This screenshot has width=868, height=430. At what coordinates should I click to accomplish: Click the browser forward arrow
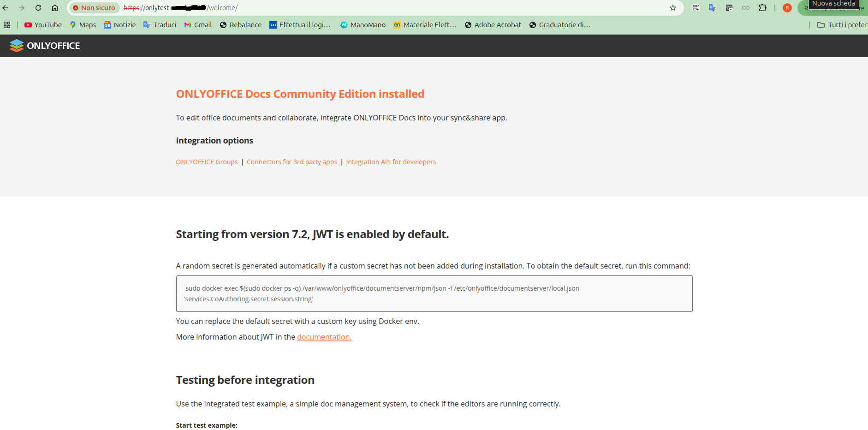(x=22, y=8)
